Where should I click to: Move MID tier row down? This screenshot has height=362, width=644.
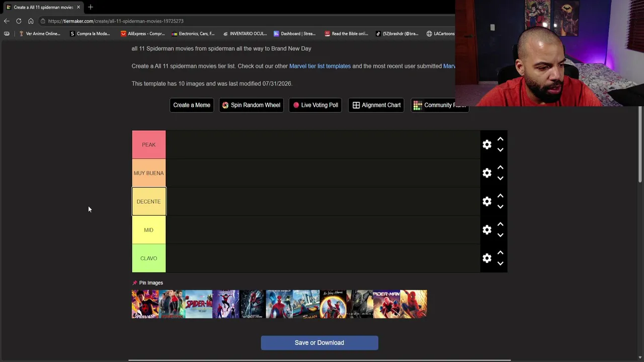(500, 235)
